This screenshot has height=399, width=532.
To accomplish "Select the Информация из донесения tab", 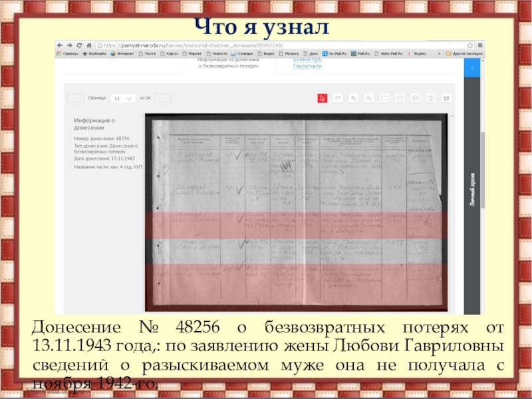I will point(228,63).
